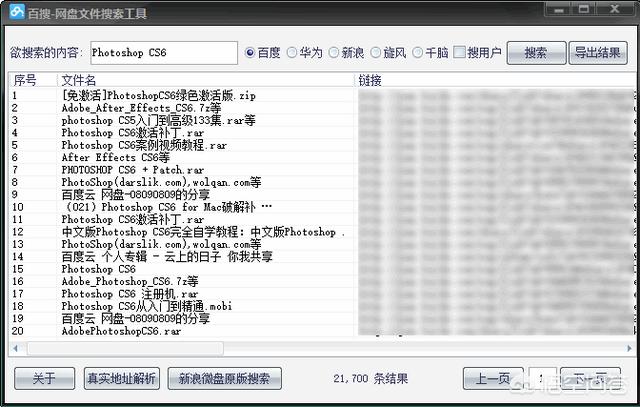Sort by the 序号 column header
This screenshot has width=640, height=407.
33,80
